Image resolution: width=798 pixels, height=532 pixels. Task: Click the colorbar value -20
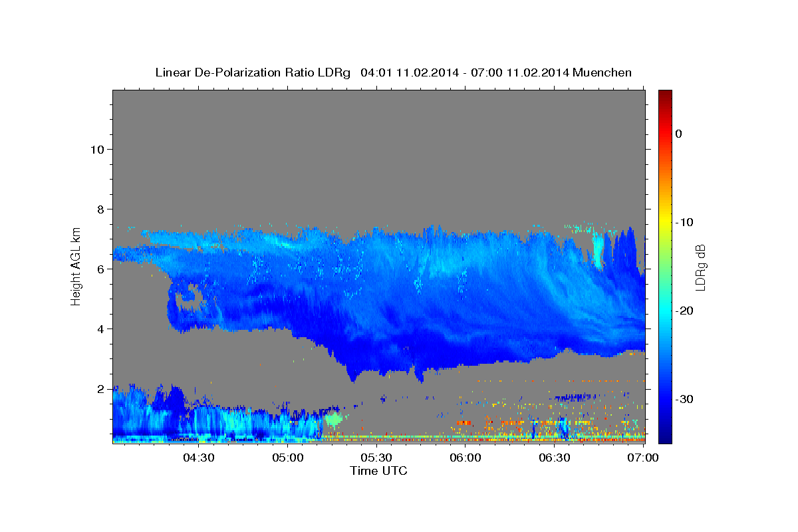[x=684, y=311]
